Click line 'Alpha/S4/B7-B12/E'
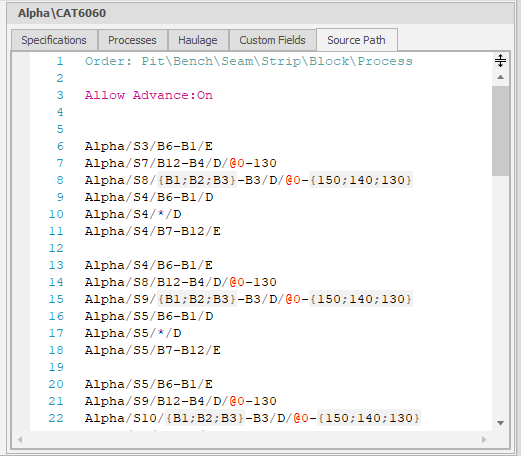The width and height of the screenshot is (521, 456). (153, 231)
